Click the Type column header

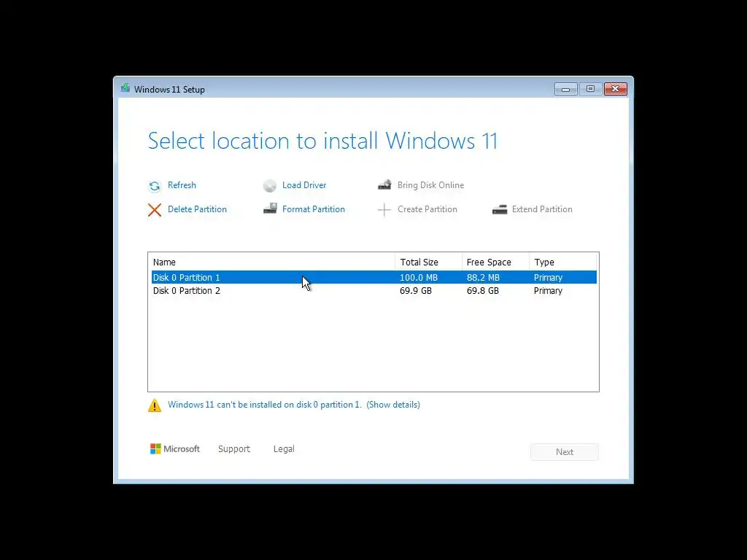562,262
